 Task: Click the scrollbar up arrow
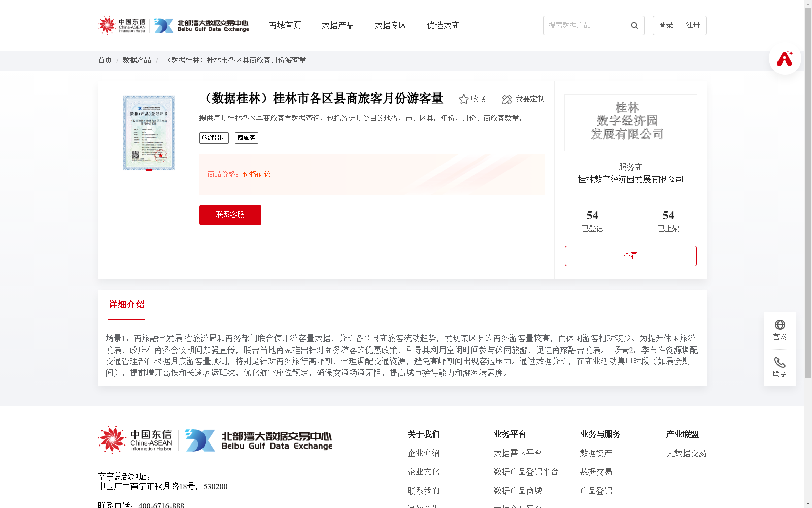(808, 3)
